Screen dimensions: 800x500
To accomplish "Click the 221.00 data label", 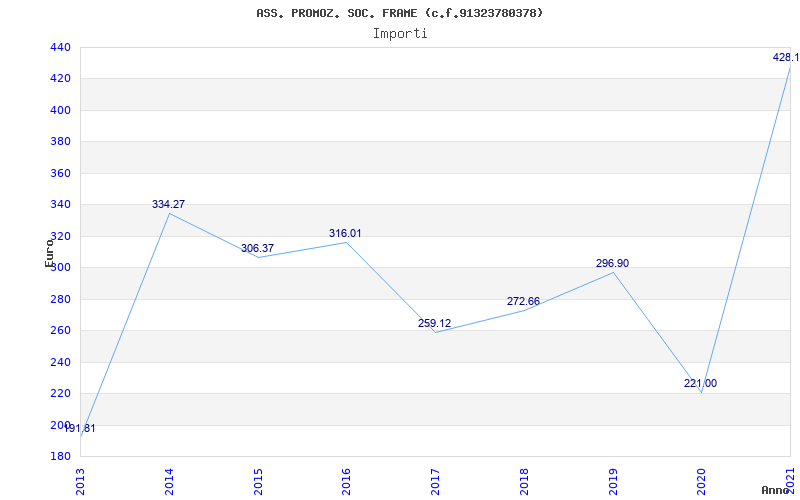I will (701, 383).
